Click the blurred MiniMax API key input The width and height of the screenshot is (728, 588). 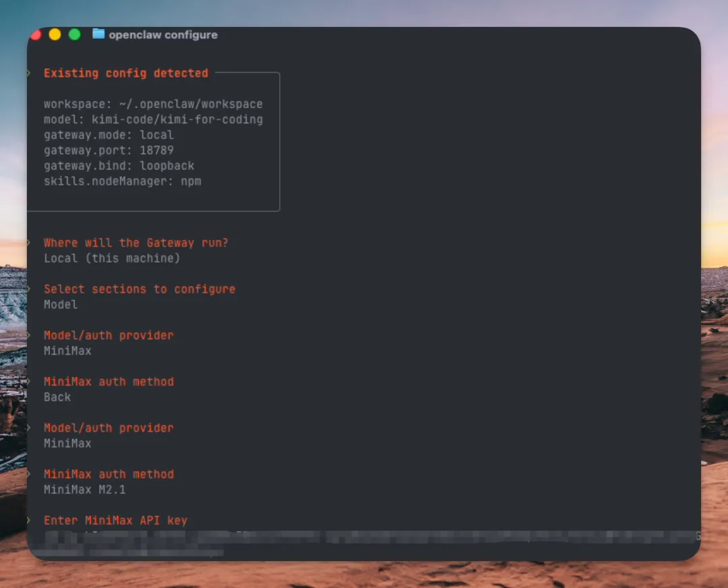[364, 537]
